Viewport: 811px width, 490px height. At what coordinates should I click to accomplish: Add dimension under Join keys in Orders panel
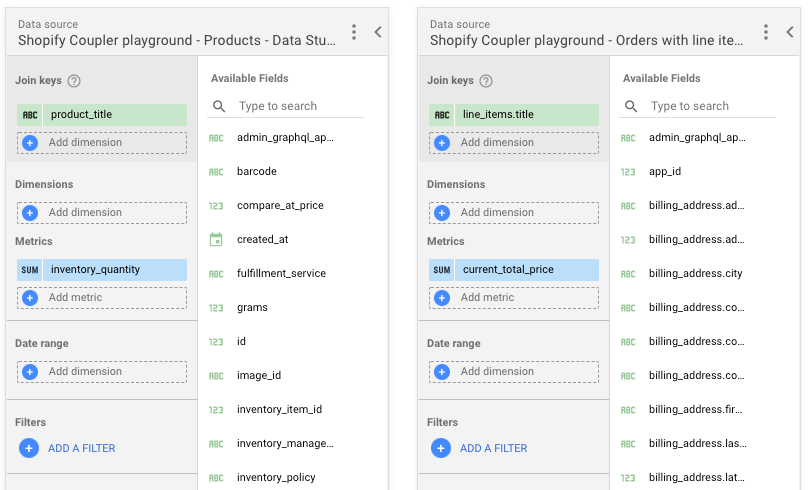click(514, 143)
